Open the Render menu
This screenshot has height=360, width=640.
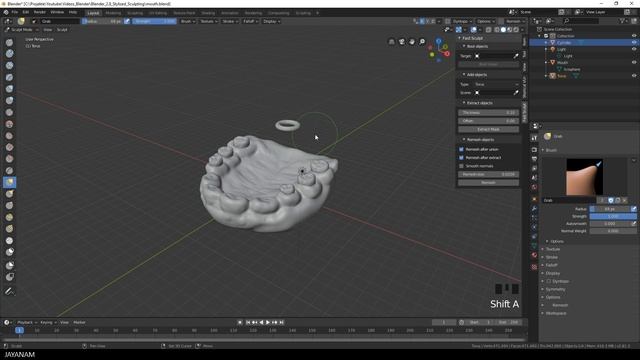pyautogui.click(x=40, y=12)
